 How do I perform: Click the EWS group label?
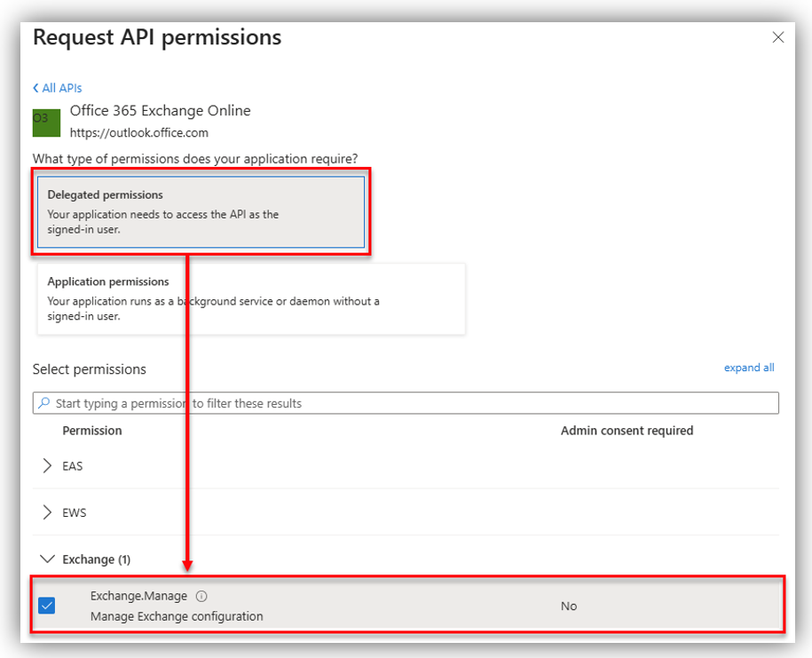coord(74,513)
